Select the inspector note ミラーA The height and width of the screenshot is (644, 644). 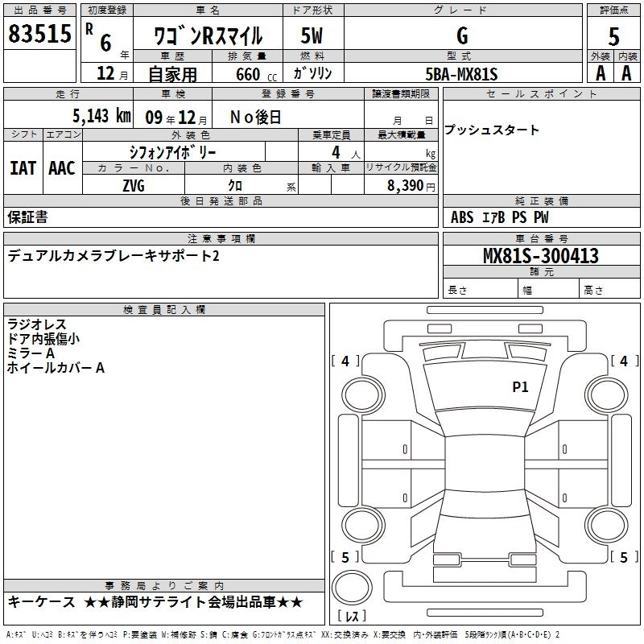point(31,353)
